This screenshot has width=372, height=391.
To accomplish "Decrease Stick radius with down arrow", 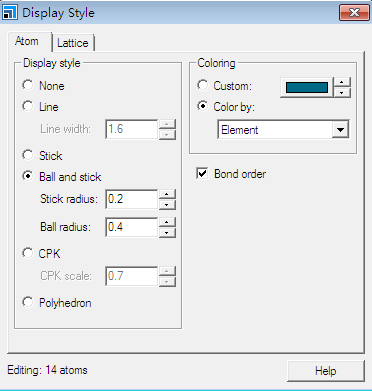I will coord(167,204).
